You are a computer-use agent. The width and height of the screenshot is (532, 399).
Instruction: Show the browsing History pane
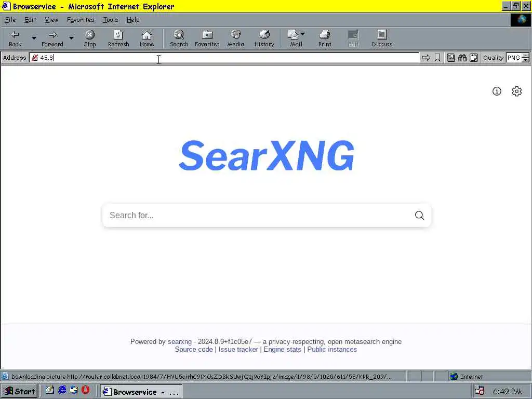pos(264,38)
